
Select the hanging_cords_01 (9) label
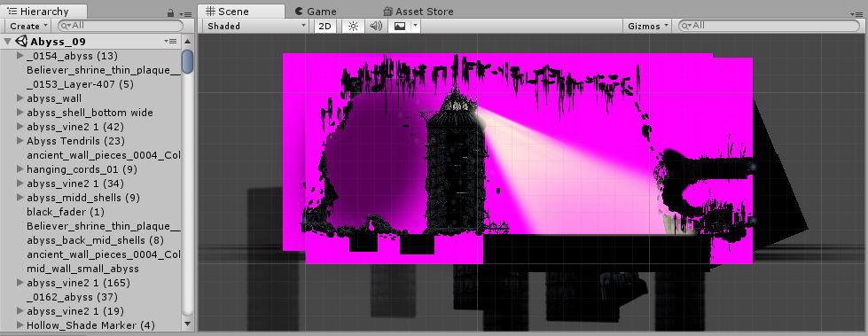82,168
